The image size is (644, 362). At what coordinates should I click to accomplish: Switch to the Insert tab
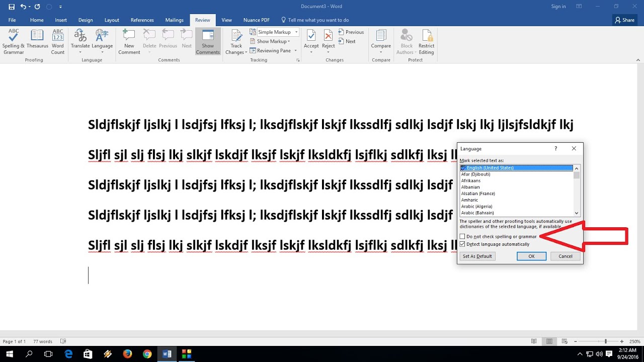pyautogui.click(x=61, y=20)
